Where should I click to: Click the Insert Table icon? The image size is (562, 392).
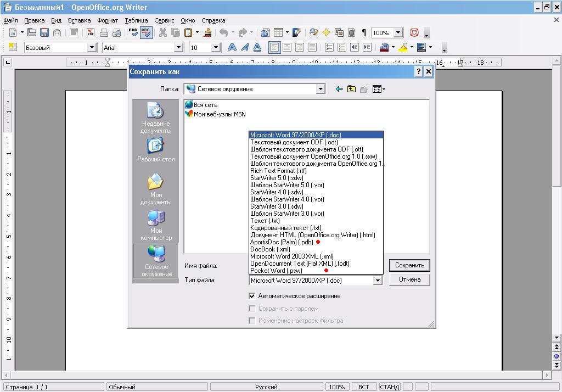pos(278,32)
